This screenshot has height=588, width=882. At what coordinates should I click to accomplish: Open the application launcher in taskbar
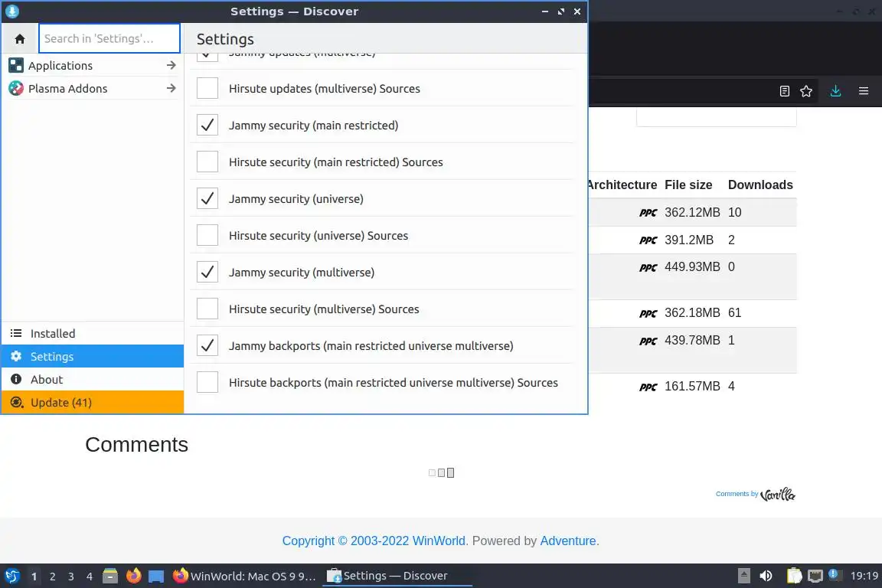coord(11,577)
